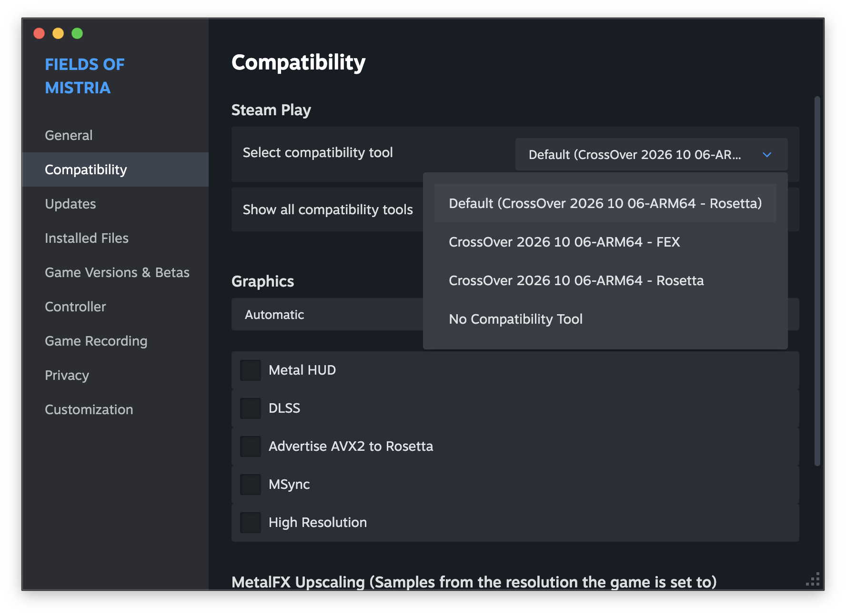Minimize the properties window
Image resolution: width=846 pixels, height=616 pixels.
(x=58, y=33)
